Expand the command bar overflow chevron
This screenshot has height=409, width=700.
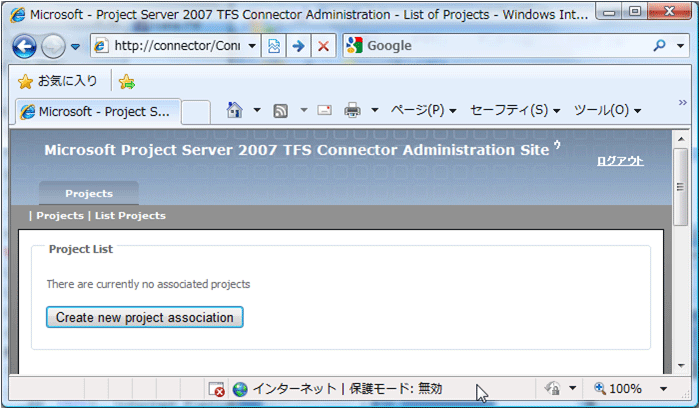pos(683,103)
